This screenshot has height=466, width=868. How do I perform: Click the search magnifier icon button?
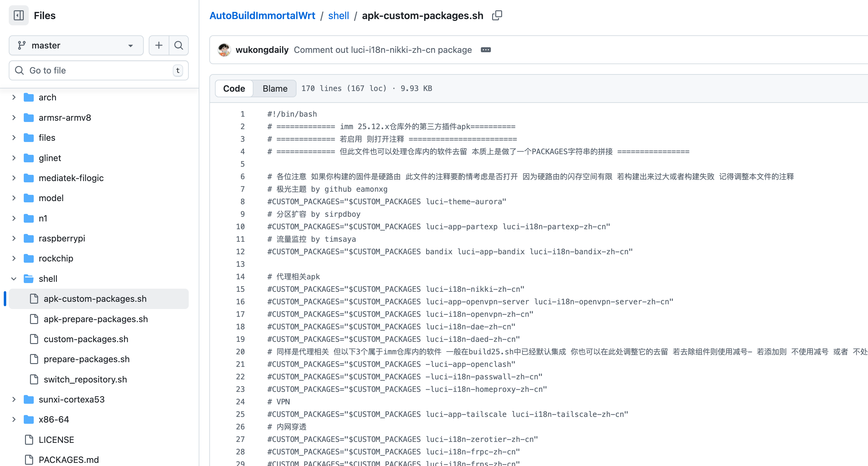[x=179, y=45]
